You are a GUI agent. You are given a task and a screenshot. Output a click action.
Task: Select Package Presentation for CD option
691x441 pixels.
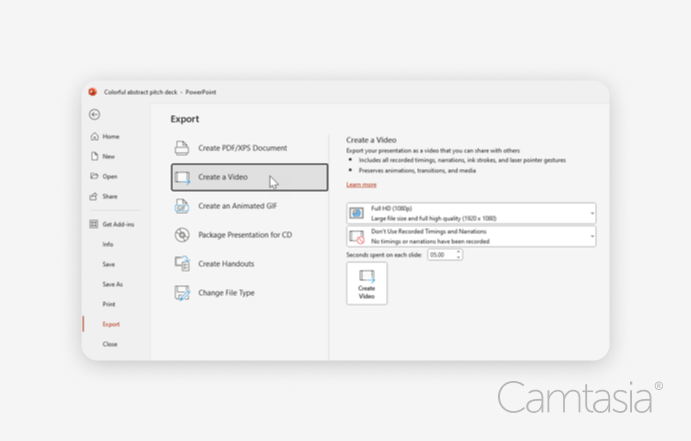click(x=249, y=235)
